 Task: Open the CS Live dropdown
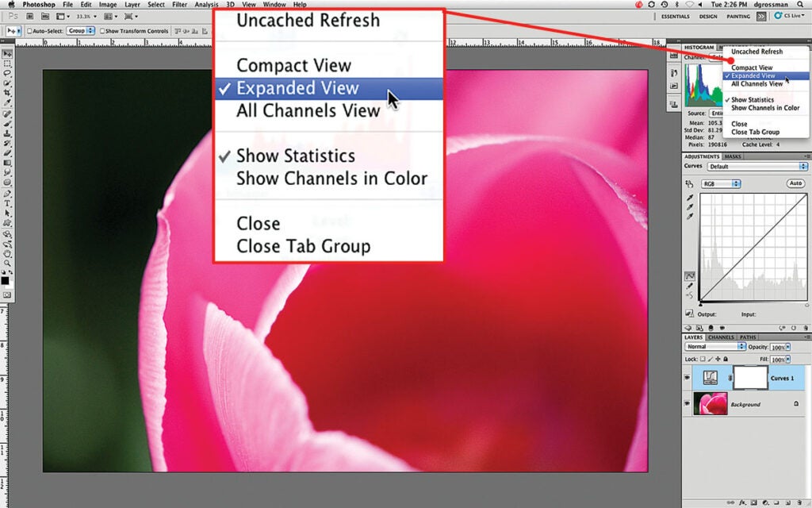(789, 16)
